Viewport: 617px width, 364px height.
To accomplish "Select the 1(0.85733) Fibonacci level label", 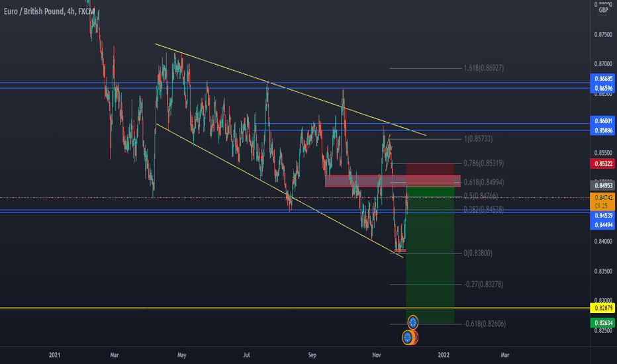I will [478, 138].
